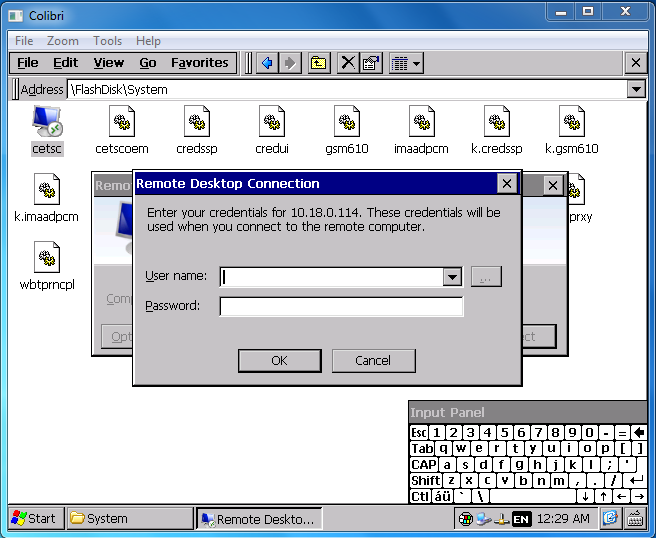Screen dimensions: 656x538
Task: Toggle the áü accent key on Input Panel
Action: pos(442,496)
